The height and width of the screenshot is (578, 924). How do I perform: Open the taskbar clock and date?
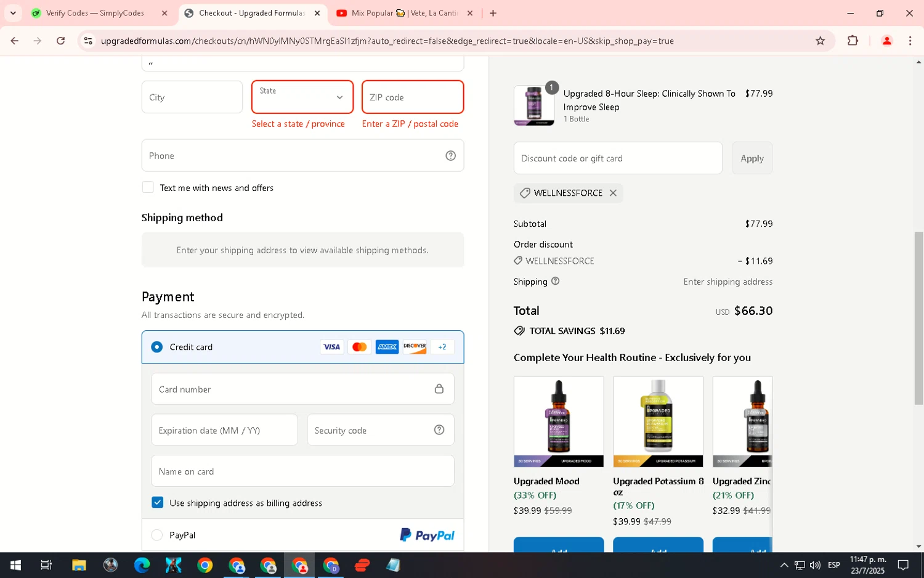point(867,565)
